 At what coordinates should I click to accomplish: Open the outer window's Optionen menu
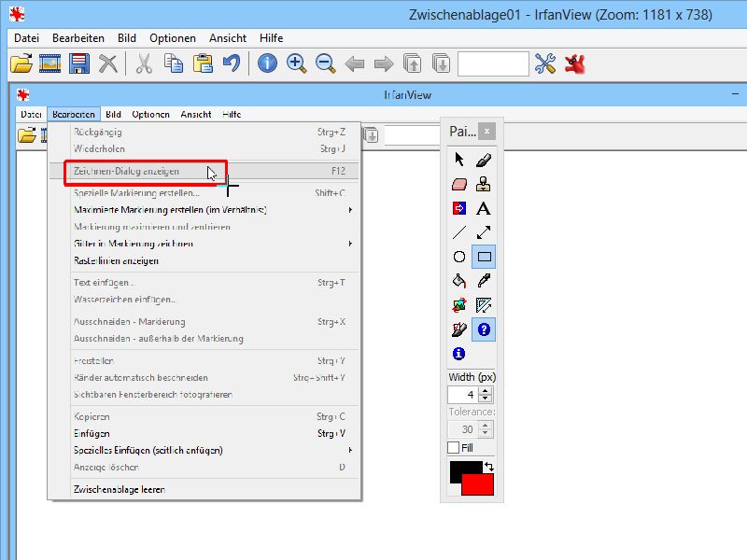click(x=173, y=38)
